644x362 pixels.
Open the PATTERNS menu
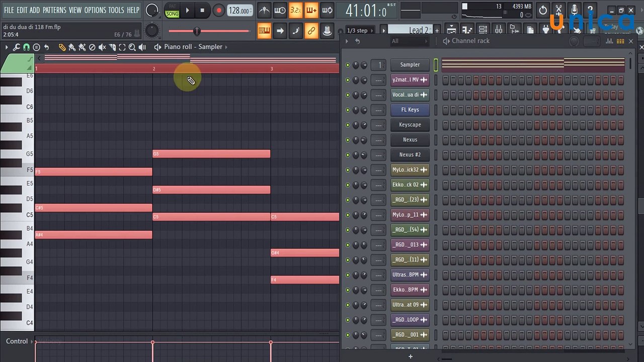point(54,10)
